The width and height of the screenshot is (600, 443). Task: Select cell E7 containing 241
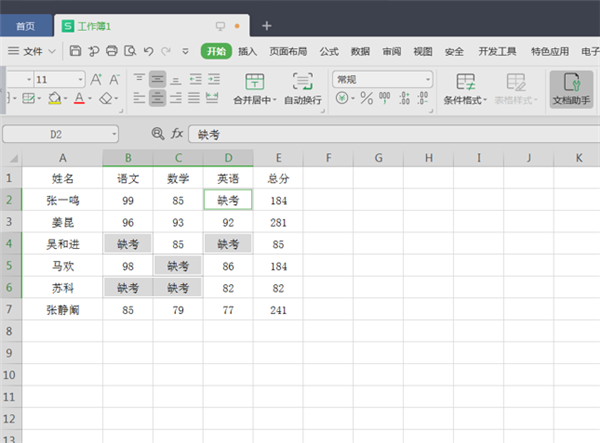point(278,310)
